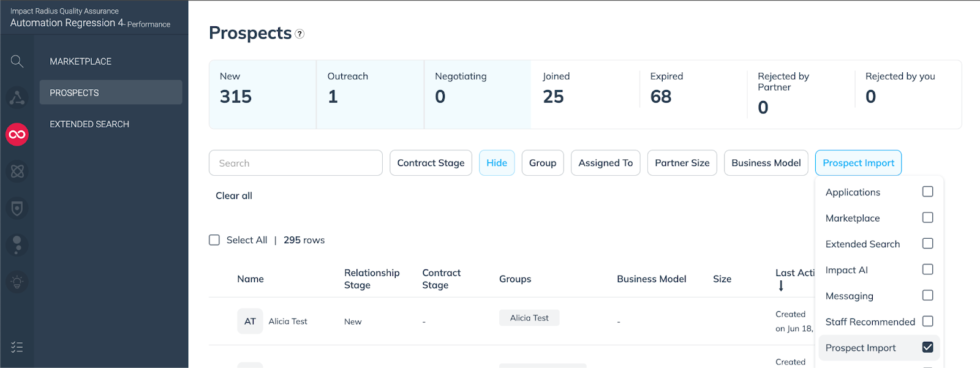Viewport: 980px width, 368px height.
Task: Open the atom-shaped sidebar icon
Action: (x=17, y=171)
